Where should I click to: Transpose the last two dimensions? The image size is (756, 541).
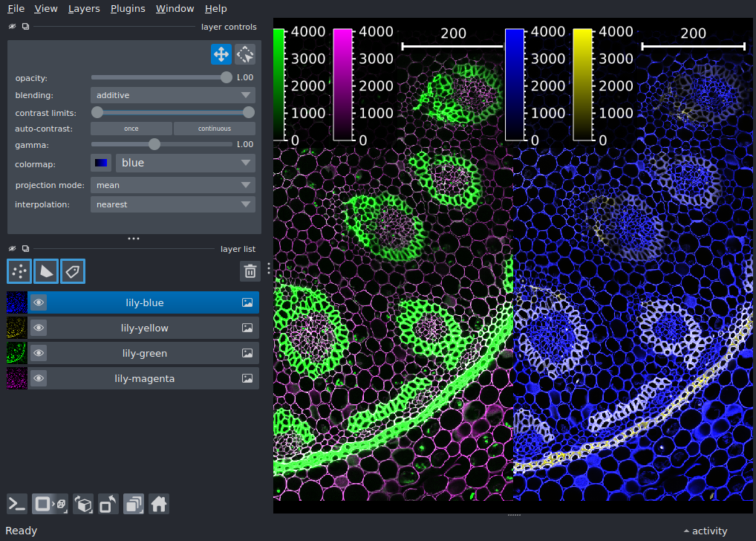pos(108,504)
